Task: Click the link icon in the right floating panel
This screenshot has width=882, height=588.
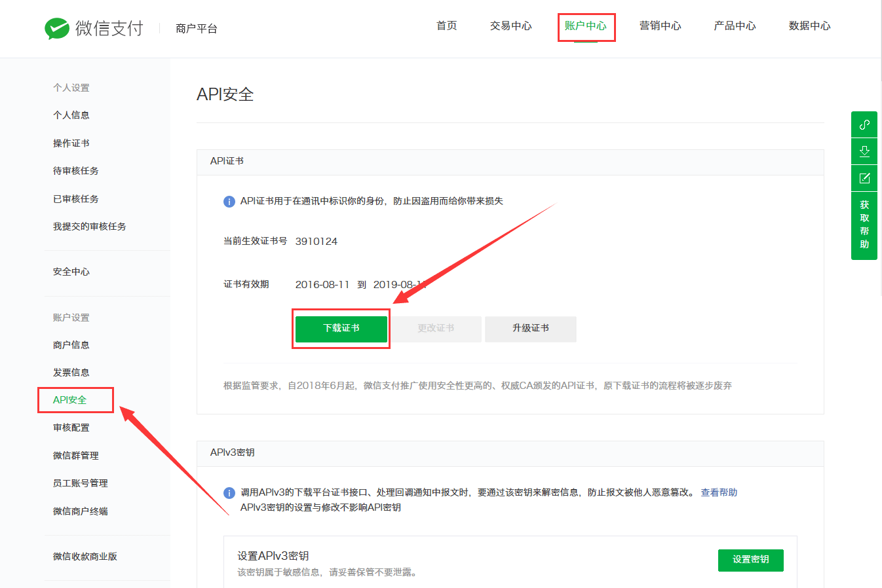Action: point(864,124)
